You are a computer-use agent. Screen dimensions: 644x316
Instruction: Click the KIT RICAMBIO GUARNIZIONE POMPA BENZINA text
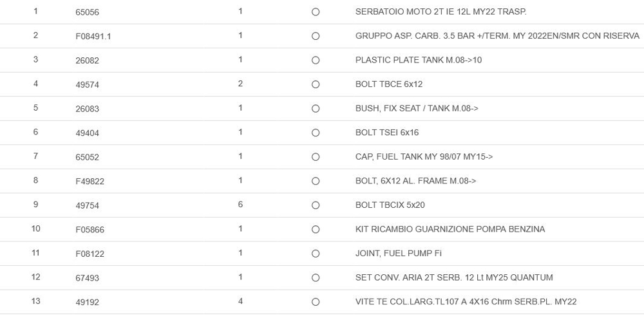click(x=450, y=229)
